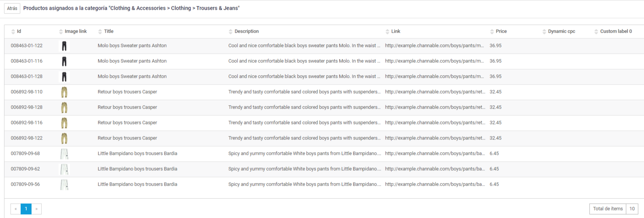This screenshot has height=218, width=644.
Task: Go to next page with » arrow
Action: (x=36, y=209)
